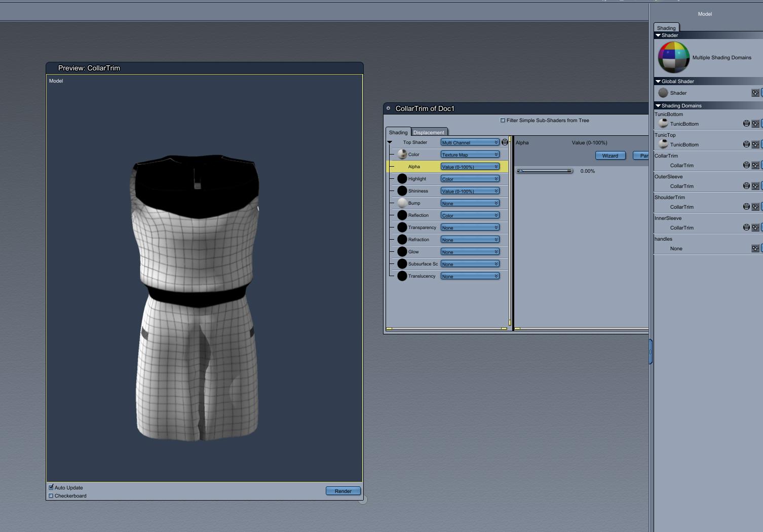Open the Subsurface Sc channel dropdown

click(x=470, y=264)
